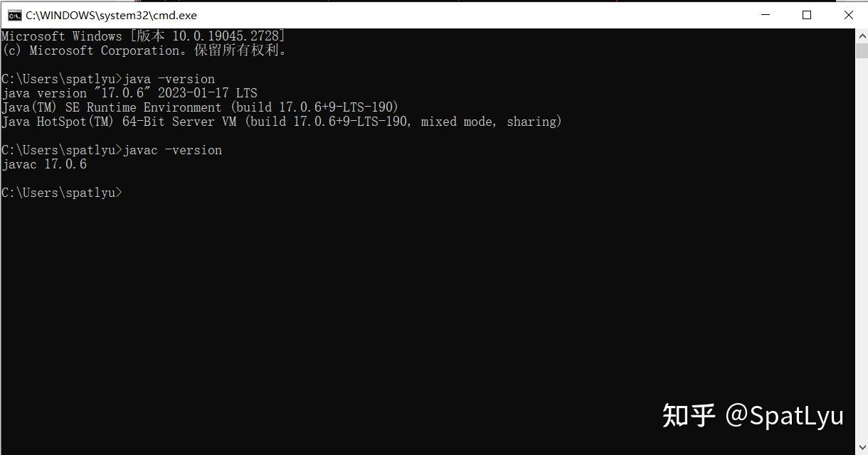Click the Microsoft Windows version 10.0.19045.2728 line
868x455 pixels.
point(143,36)
